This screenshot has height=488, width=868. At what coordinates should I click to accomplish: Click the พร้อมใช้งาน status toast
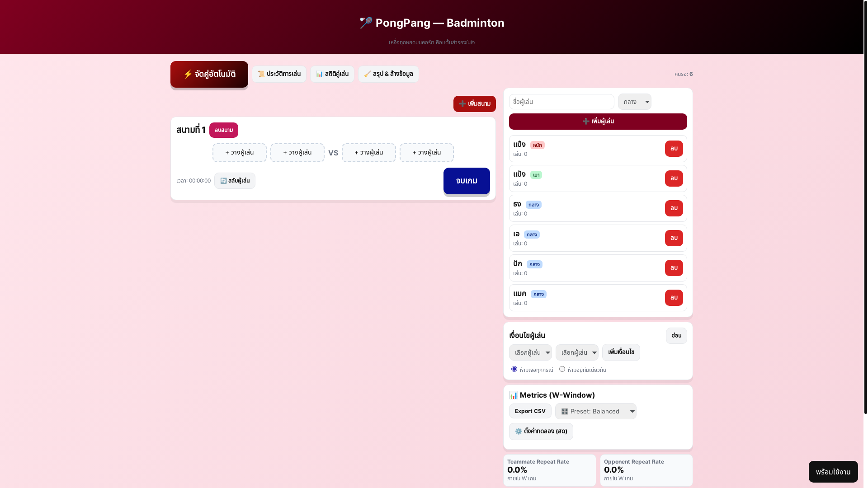833,472
